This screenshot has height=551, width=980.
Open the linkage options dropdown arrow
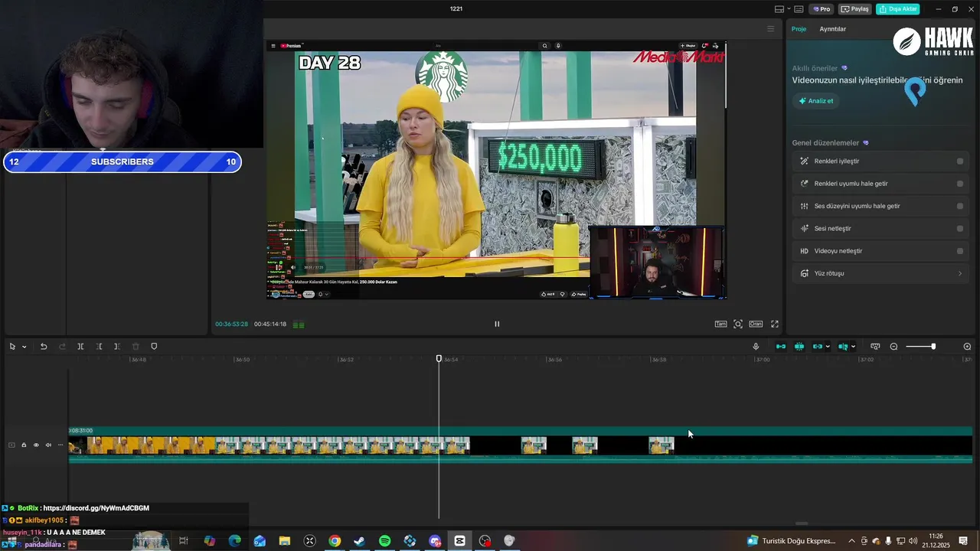(828, 347)
